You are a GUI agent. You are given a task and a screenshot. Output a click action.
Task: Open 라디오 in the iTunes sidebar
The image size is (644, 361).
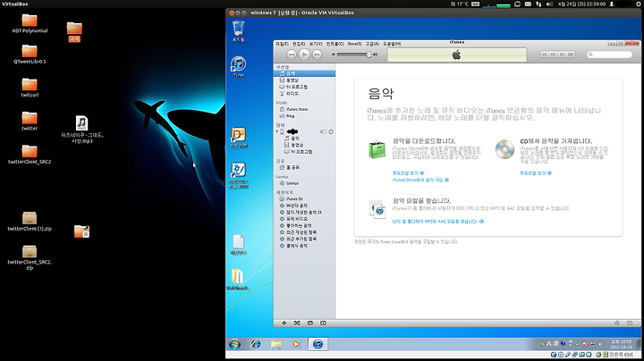pos(304,94)
